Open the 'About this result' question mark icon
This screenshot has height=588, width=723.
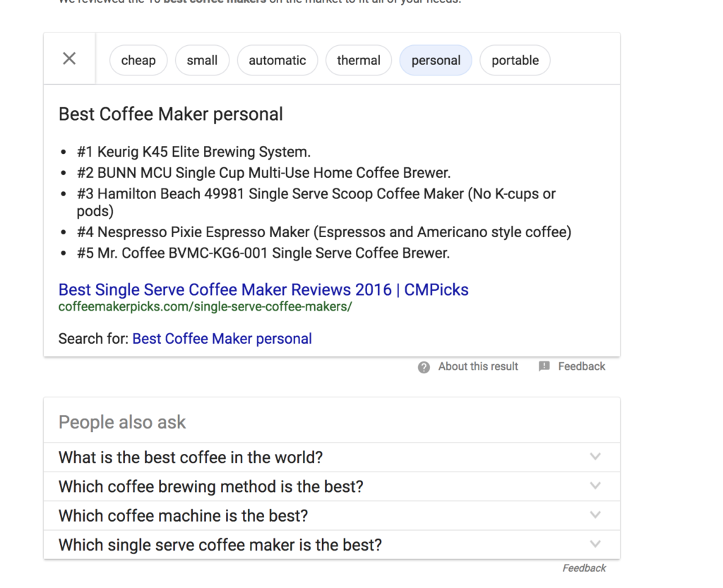(424, 367)
